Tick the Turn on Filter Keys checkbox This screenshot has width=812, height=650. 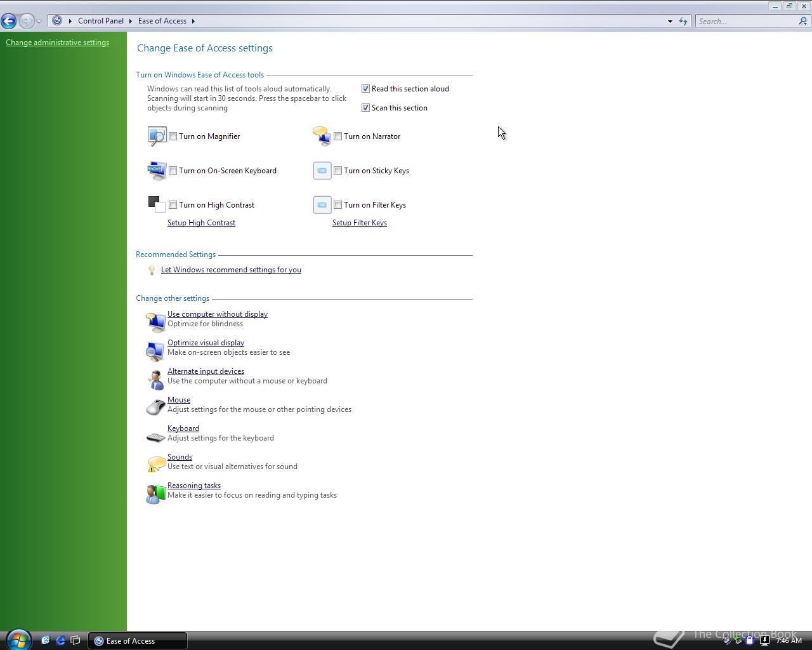[337, 204]
